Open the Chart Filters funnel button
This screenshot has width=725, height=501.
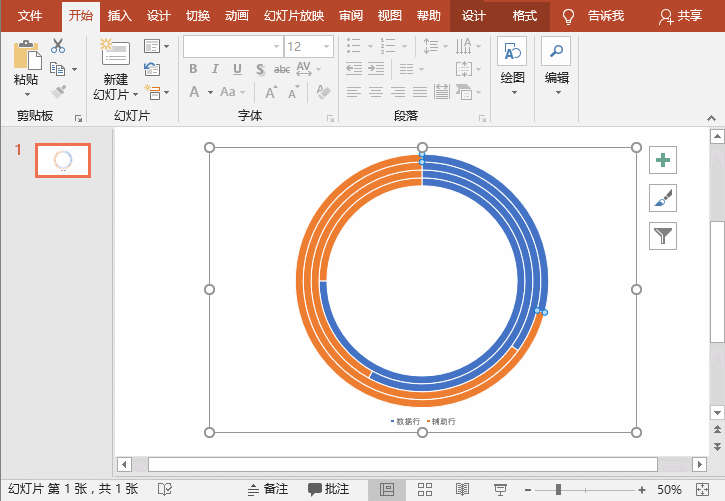662,236
